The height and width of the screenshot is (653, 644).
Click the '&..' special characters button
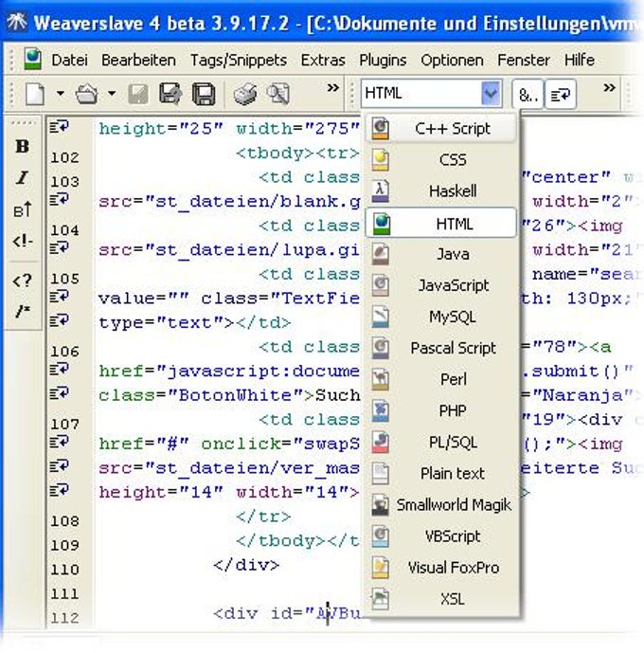tap(528, 95)
